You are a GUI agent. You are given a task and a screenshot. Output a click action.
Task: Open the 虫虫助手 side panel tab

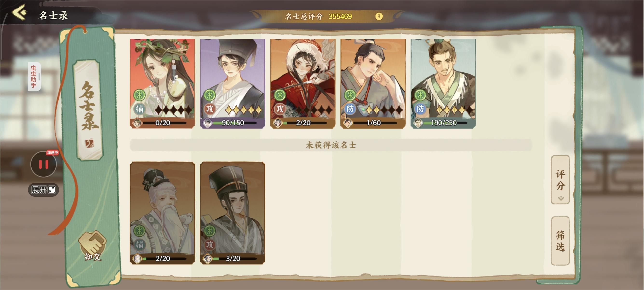34,76
